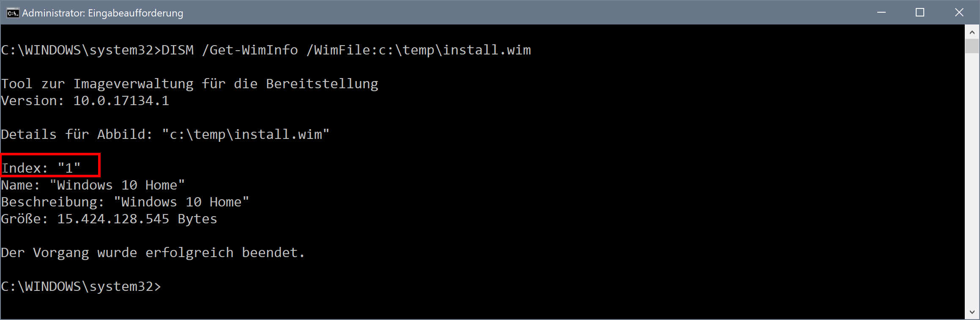980x320 pixels.
Task: Click the Version 10.0.17134.1 line
Action: pos(85,101)
